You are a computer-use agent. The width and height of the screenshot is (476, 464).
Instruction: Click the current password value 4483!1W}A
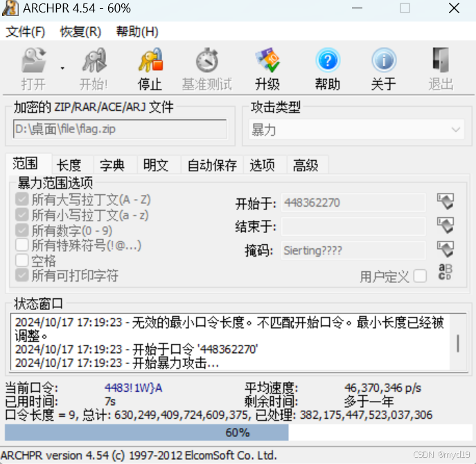pos(133,388)
